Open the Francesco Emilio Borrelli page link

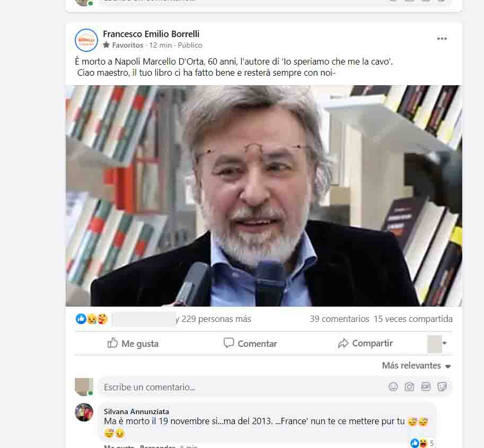(151, 34)
